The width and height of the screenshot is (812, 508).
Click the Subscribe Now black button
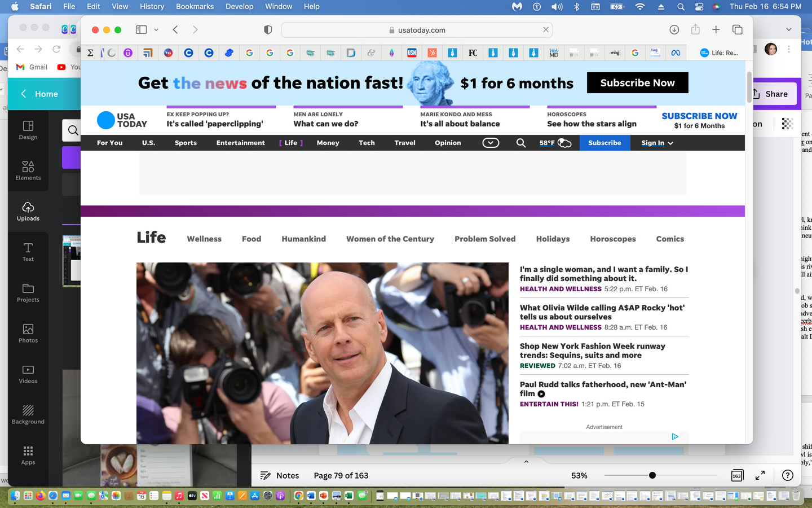637,83
